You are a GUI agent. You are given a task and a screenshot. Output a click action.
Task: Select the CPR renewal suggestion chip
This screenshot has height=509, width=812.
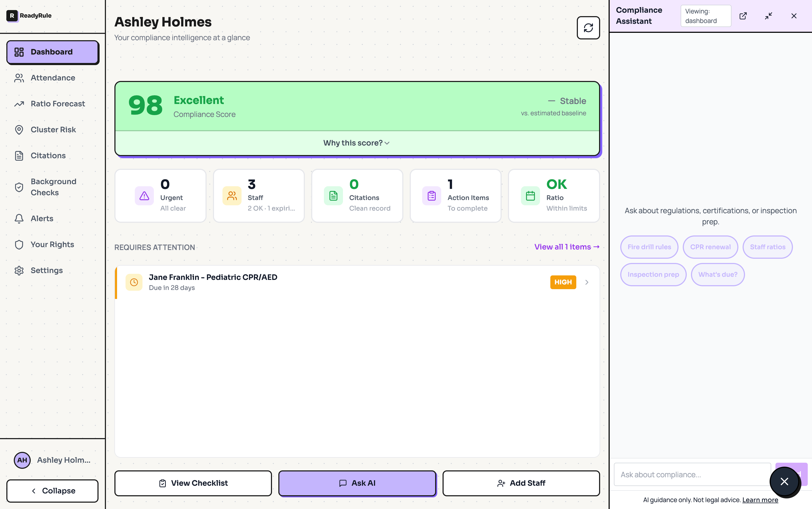[x=710, y=247]
